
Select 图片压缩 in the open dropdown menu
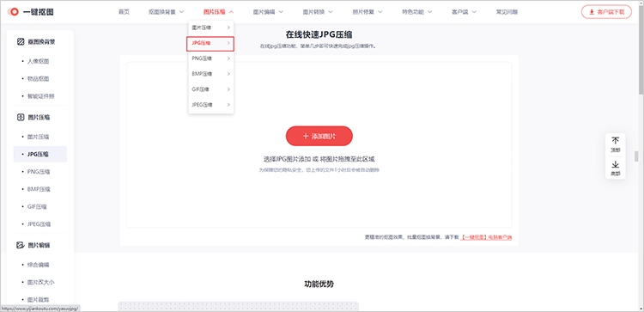click(x=211, y=28)
